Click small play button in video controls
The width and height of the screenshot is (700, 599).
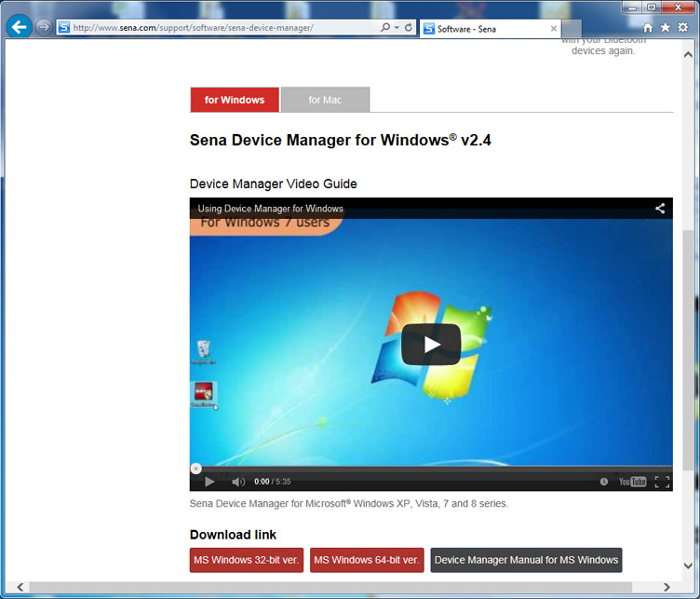[209, 482]
